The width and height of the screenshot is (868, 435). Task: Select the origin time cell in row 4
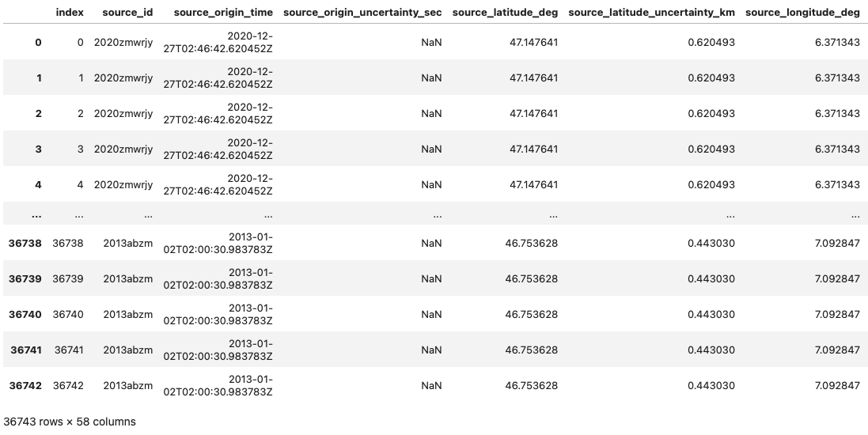coord(218,184)
